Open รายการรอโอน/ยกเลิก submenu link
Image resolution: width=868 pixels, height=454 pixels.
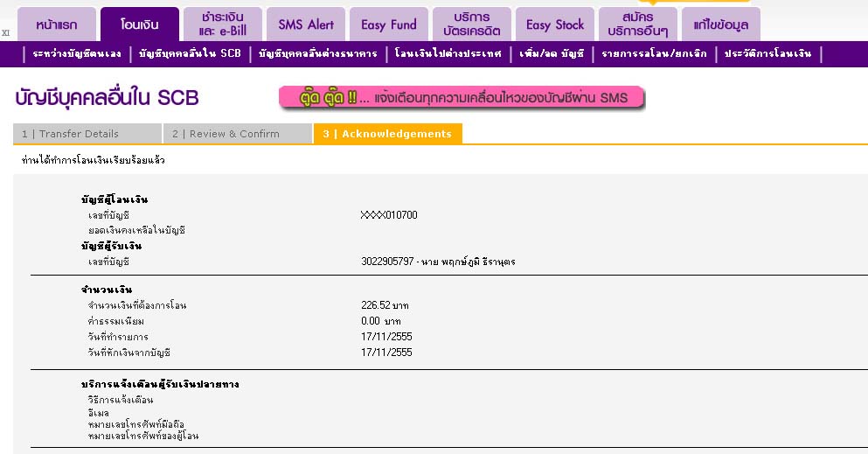[655, 53]
